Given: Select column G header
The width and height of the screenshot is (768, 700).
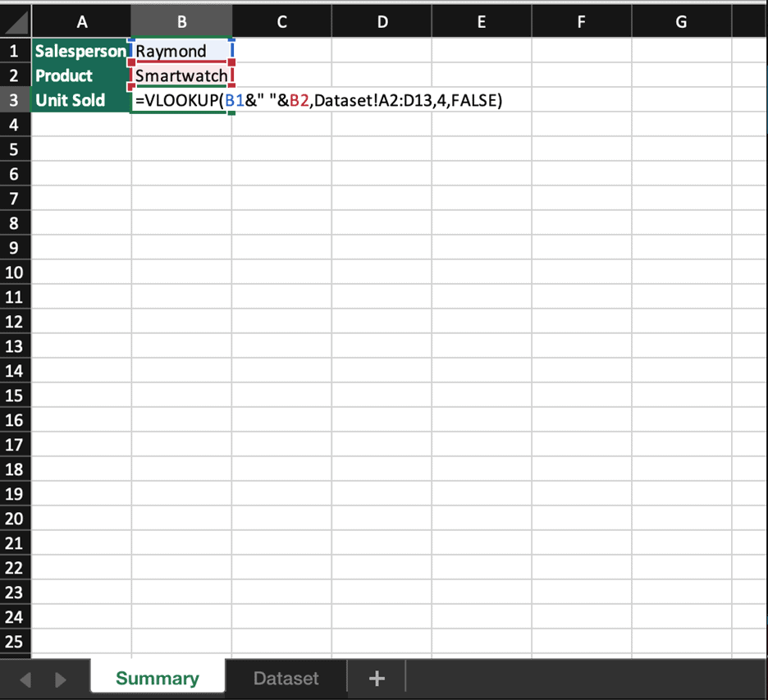Looking at the screenshot, I should pyautogui.click(x=681, y=21).
